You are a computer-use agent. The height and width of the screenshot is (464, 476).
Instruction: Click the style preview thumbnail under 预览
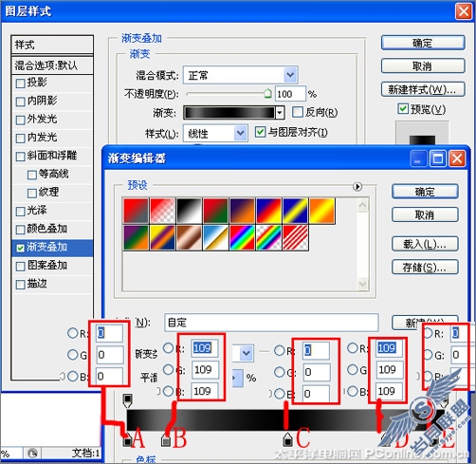pyautogui.click(x=422, y=133)
